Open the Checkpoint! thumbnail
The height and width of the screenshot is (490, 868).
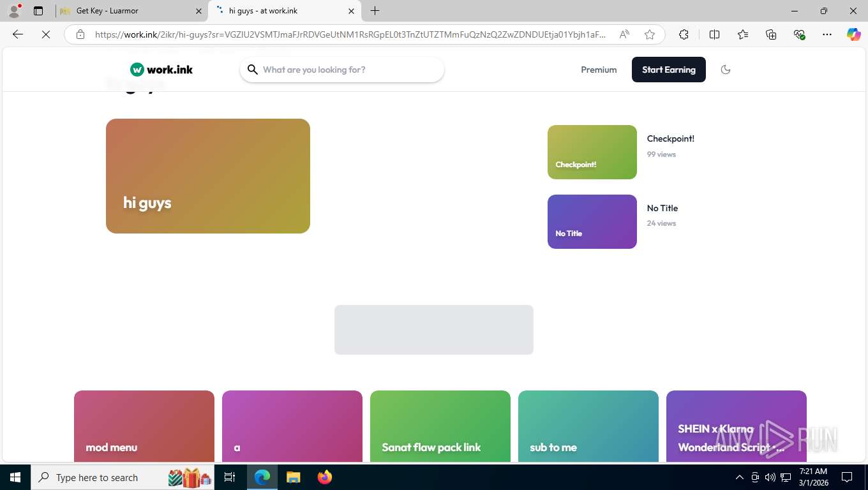[592, 152]
